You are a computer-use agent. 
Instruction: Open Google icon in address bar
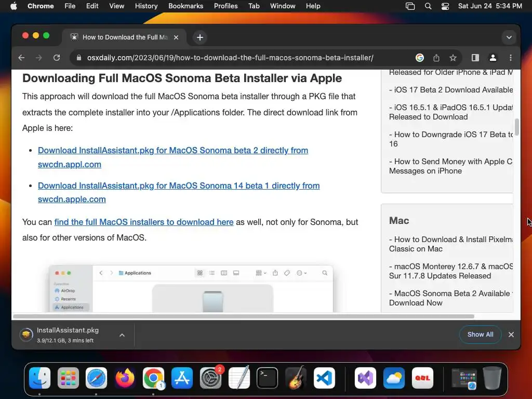(x=420, y=58)
